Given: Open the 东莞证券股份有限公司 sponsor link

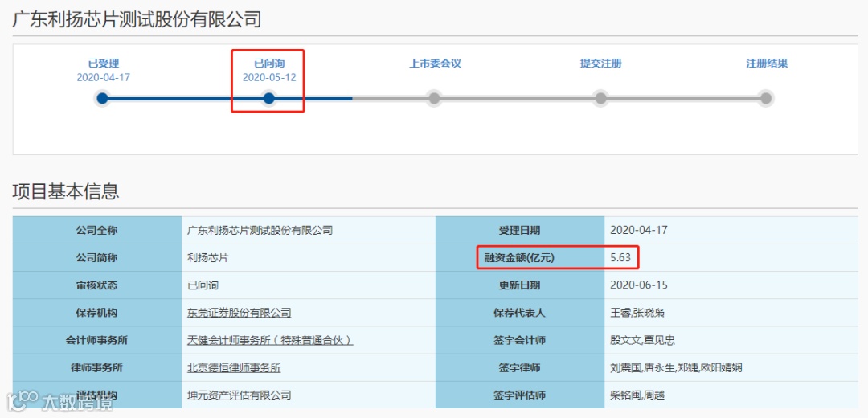Looking at the screenshot, I should click(x=240, y=313).
